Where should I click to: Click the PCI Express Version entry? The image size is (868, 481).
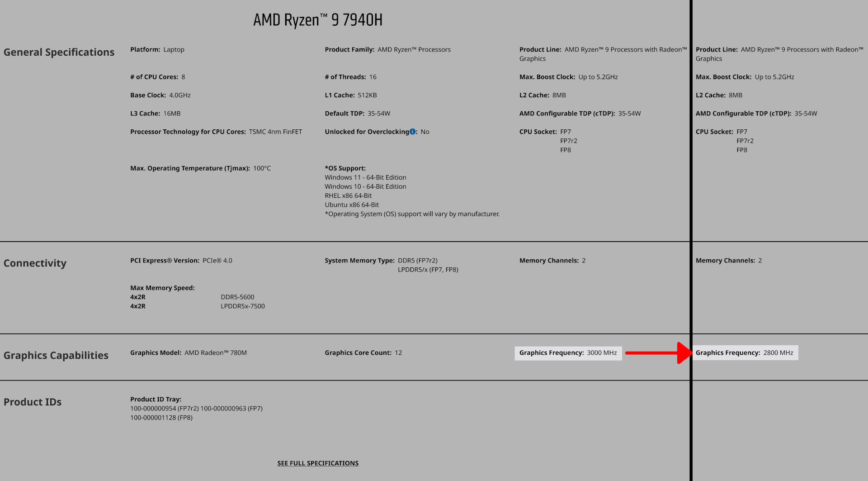point(181,261)
